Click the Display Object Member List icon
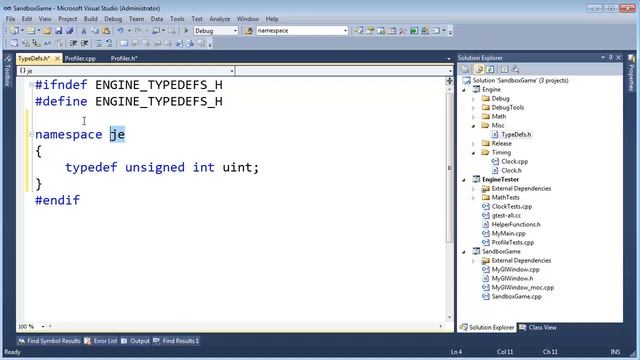 13,43
